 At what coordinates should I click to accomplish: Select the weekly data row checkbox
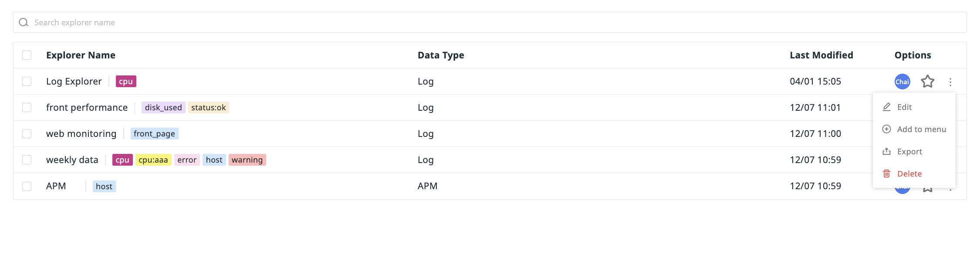coord(27,160)
